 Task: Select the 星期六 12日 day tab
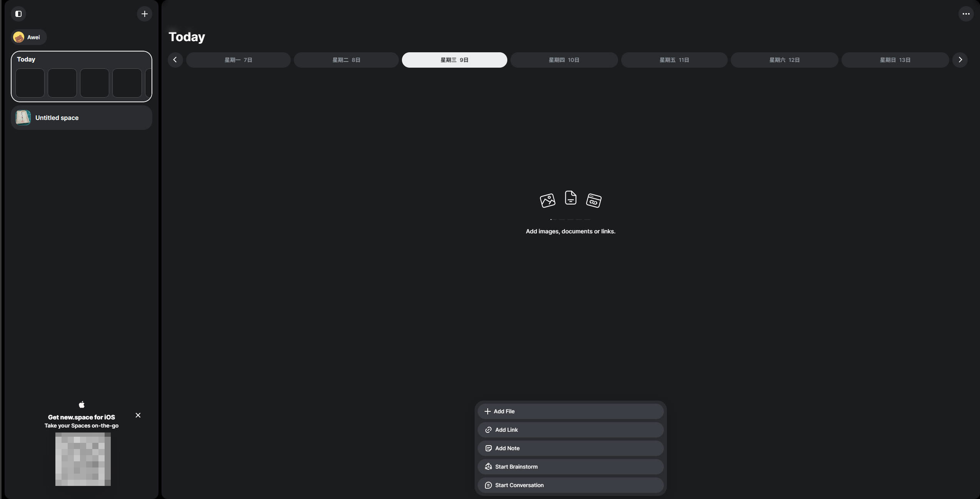pos(785,60)
